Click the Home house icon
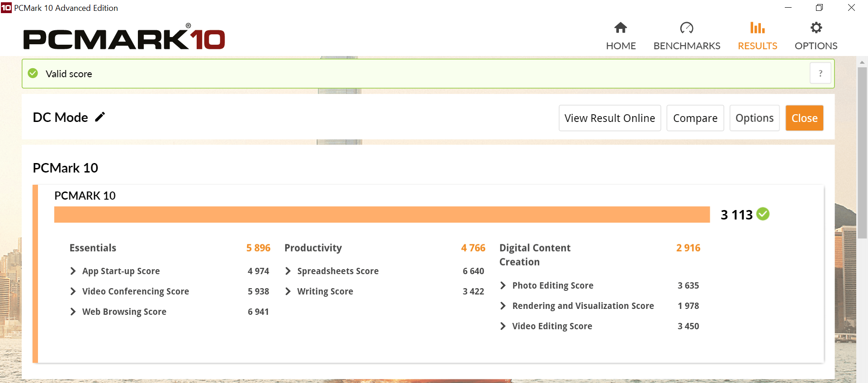The width and height of the screenshot is (868, 383). [621, 28]
